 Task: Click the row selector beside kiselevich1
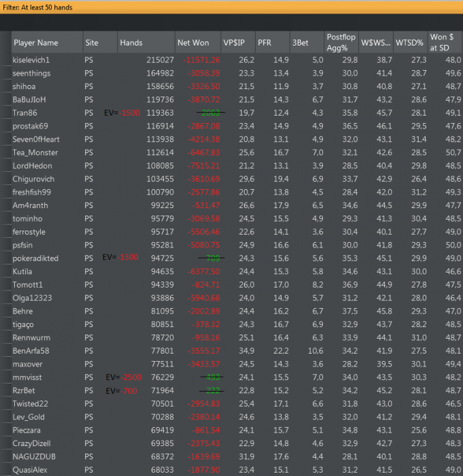[5, 60]
